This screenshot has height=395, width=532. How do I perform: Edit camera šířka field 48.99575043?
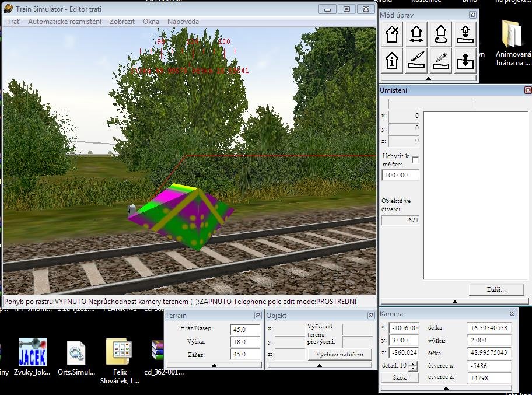click(489, 352)
